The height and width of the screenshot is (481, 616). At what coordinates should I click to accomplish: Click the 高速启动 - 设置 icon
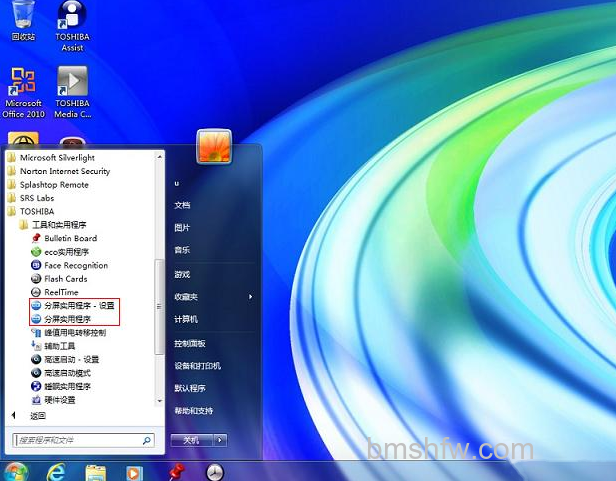(36, 359)
